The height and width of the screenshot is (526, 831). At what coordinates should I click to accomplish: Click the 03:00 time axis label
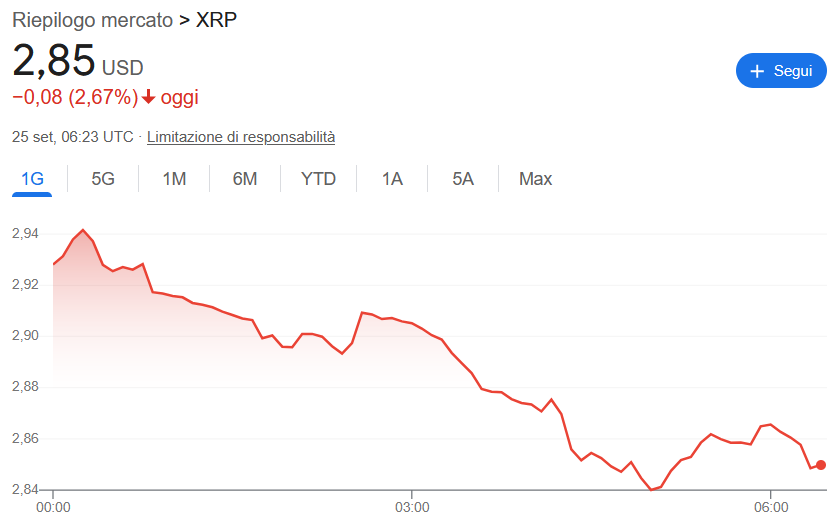(x=412, y=508)
